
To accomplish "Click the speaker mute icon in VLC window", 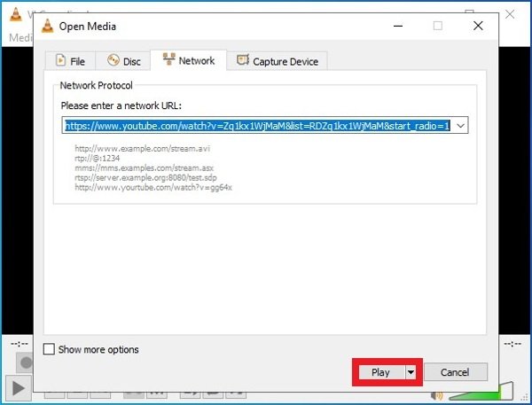I will (x=436, y=395).
